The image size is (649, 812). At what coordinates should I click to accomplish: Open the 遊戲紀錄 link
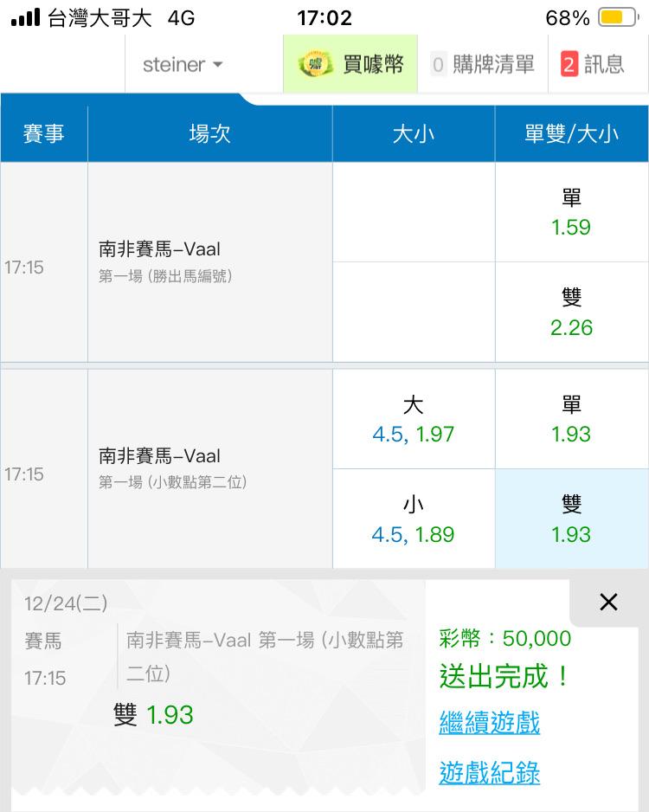[x=490, y=772]
